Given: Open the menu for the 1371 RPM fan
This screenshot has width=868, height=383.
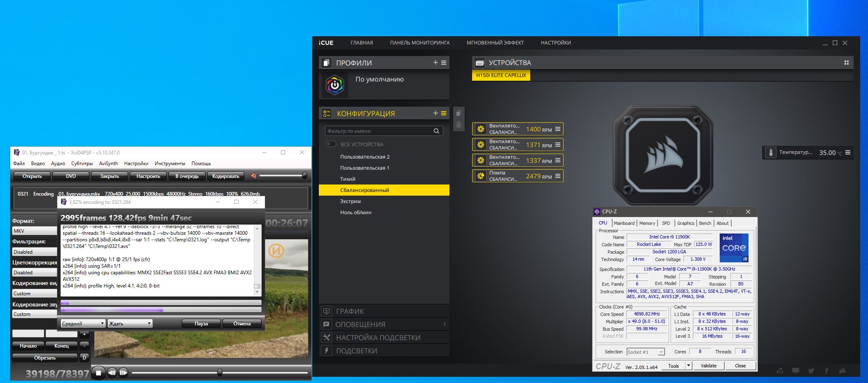Looking at the screenshot, I should pos(558,145).
